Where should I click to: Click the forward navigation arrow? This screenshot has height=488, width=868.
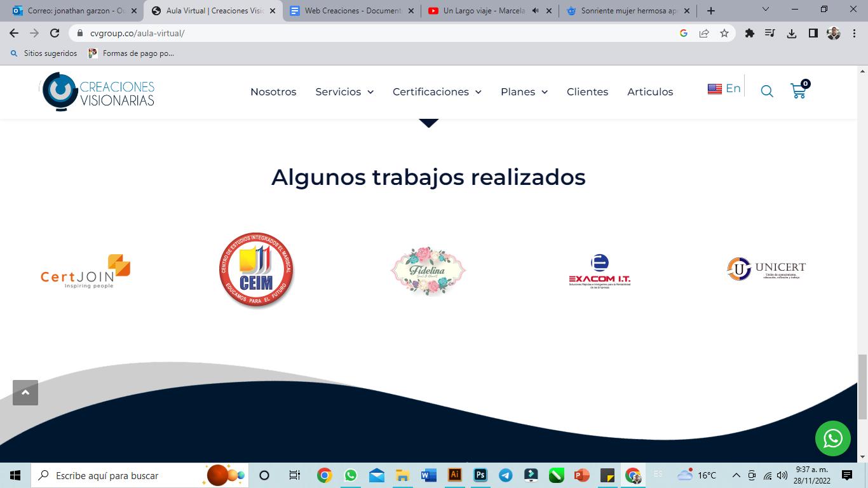[x=34, y=33]
